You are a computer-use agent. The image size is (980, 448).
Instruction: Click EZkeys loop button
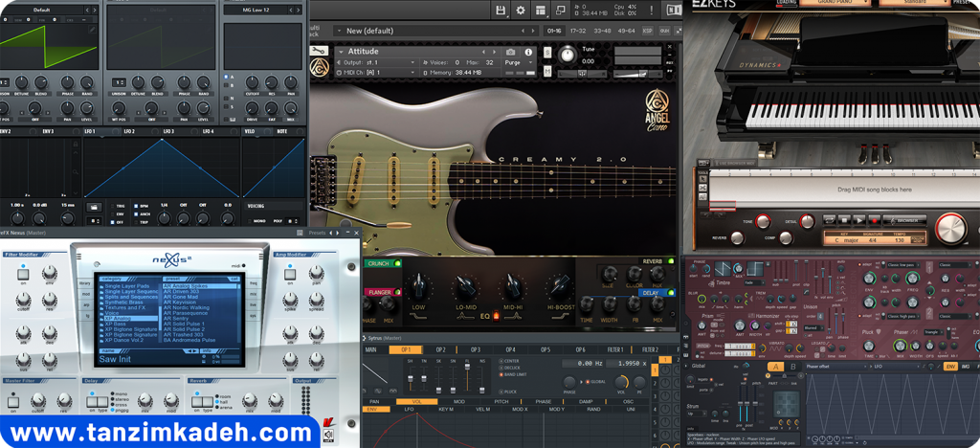pyautogui.click(x=829, y=220)
